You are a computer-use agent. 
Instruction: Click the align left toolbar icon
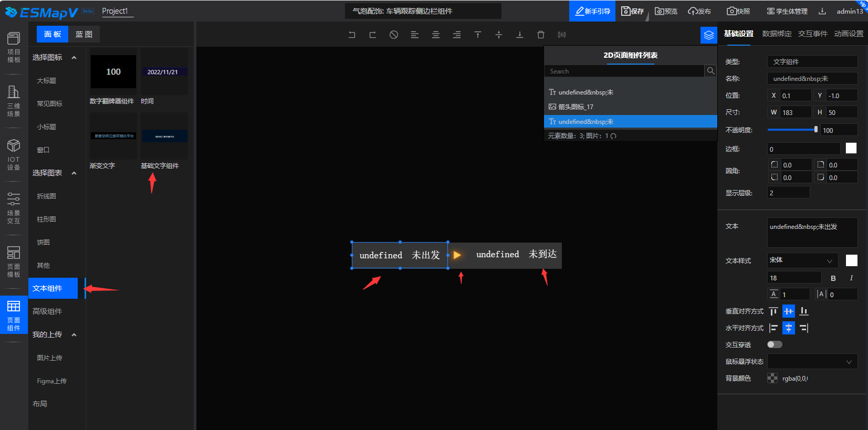(x=415, y=35)
